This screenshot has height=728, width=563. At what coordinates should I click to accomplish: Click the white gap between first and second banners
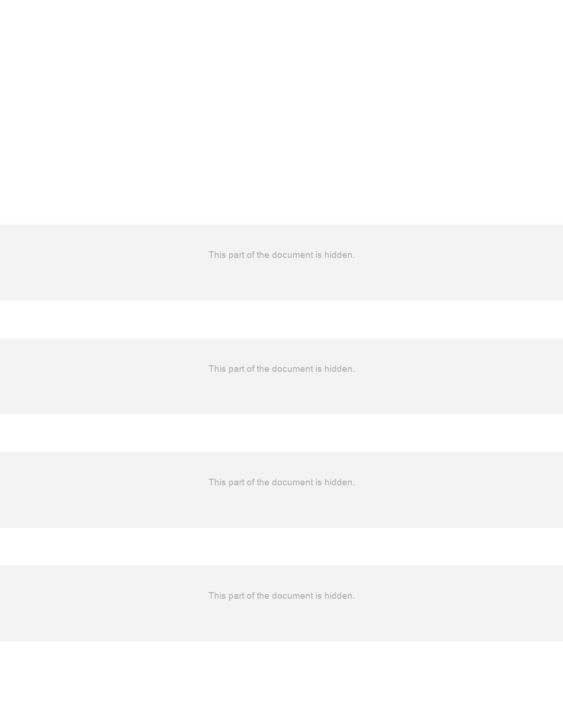[x=281, y=319]
